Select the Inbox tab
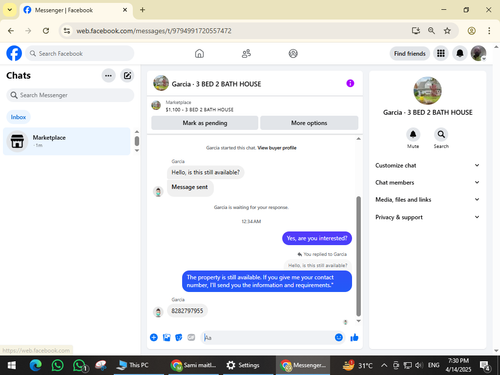The image size is (500, 375). click(x=18, y=117)
